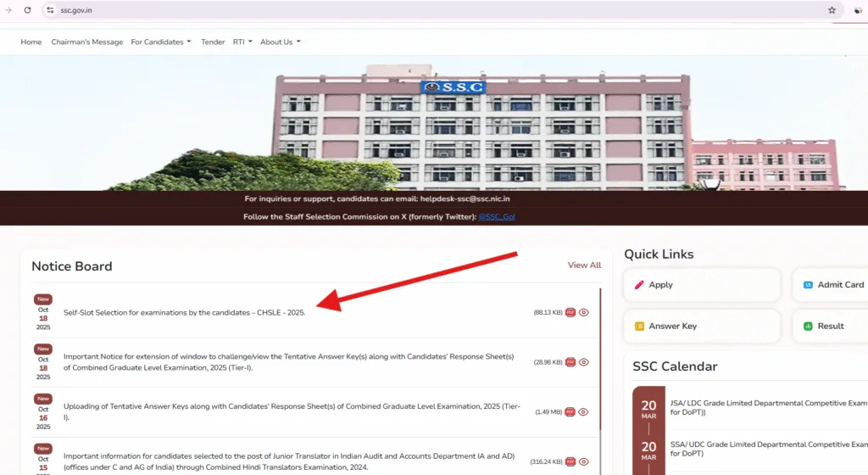Image resolution: width=868 pixels, height=475 pixels.
Task: Bookmark this page with the star icon
Action: coord(832,10)
